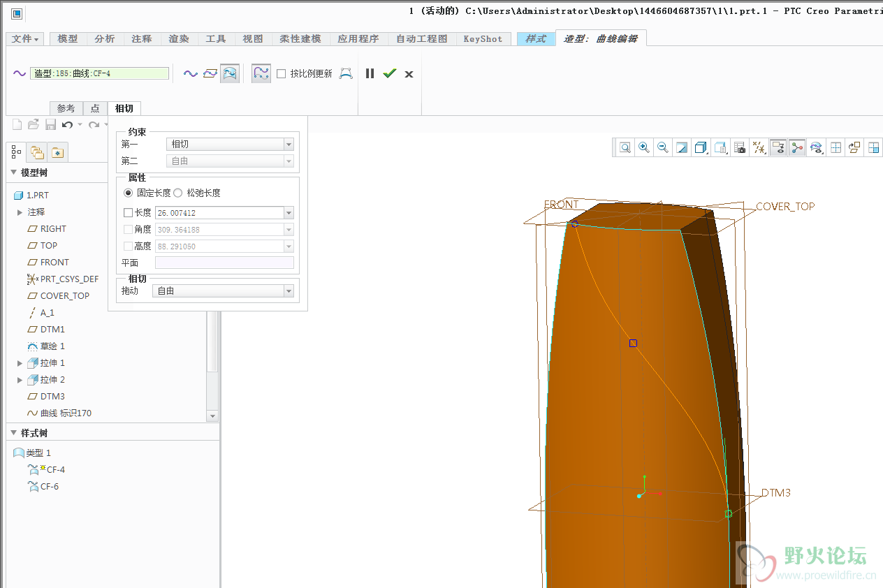Select the 松弛长度 radio button
This screenshot has width=883, height=588.
(x=177, y=193)
